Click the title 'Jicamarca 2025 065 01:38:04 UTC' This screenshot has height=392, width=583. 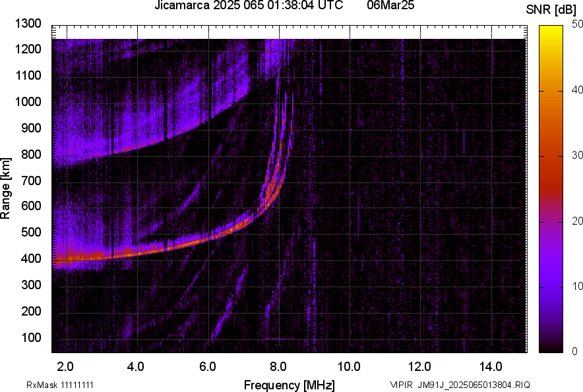(x=249, y=5)
